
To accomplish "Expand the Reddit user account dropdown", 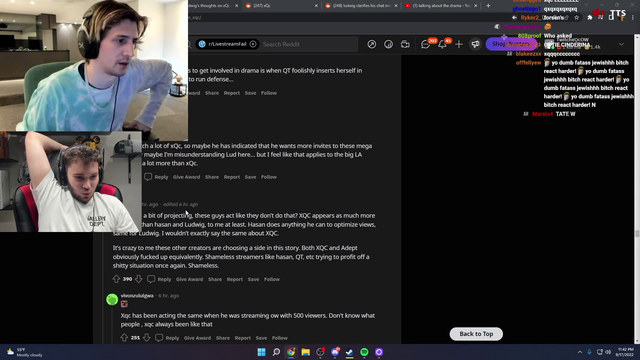I will (x=621, y=44).
